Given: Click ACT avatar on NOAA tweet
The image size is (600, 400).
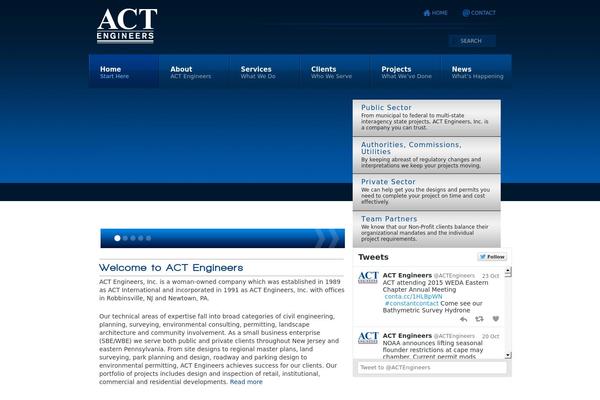Looking at the screenshot, I should point(368,338).
